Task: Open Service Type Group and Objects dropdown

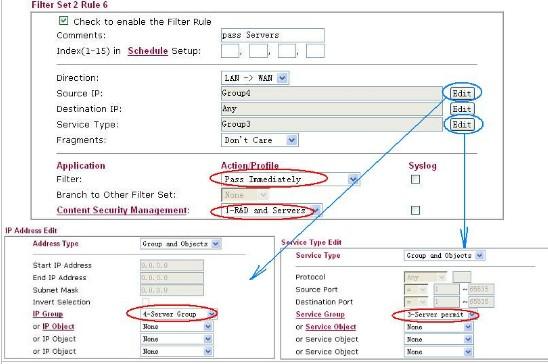Action: pyautogui.click(x=444, y=255)
